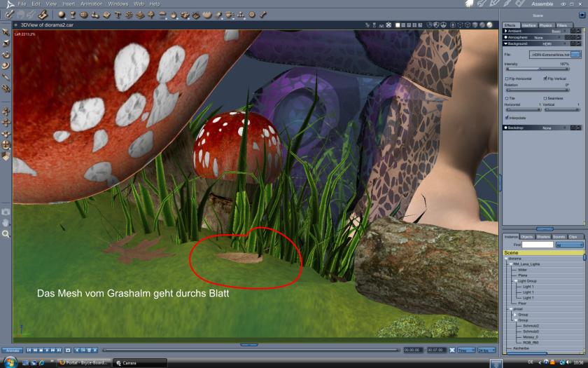This screenshot has height=368, width=588.
Task: Select the rotate tool in the left toolbar
Action: point(6,55)
